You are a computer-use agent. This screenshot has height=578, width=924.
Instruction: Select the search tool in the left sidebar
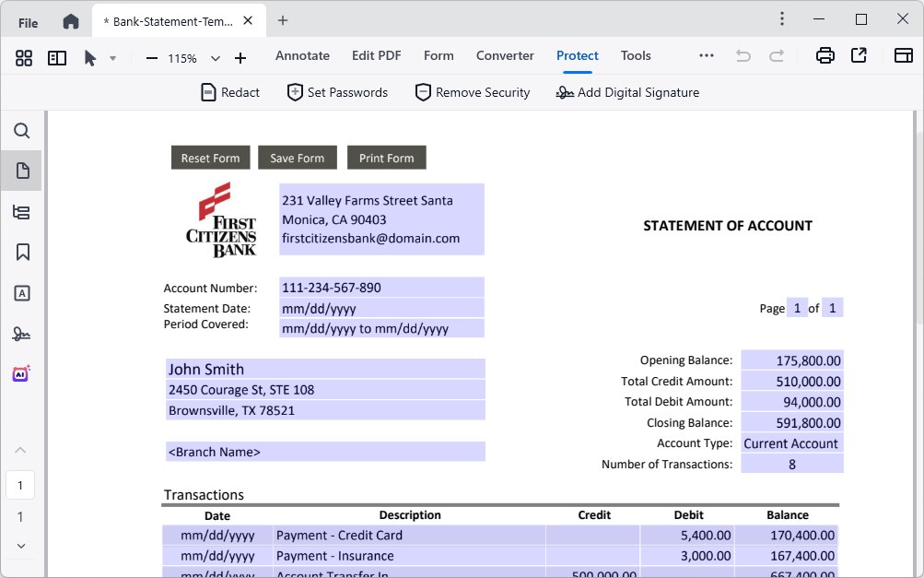pyautogui.click(x=21, y=131)
